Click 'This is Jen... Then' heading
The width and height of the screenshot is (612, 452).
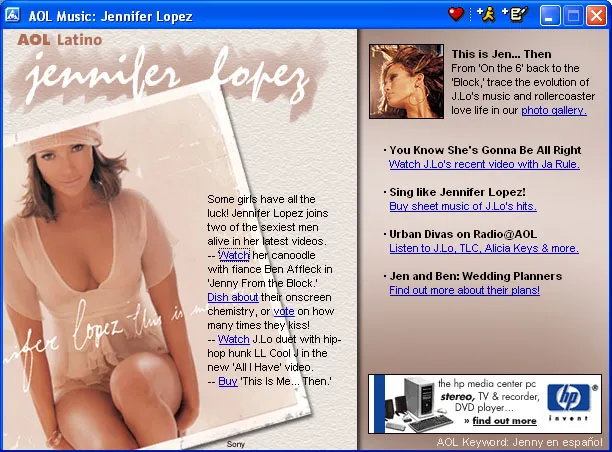click(502, 54)
